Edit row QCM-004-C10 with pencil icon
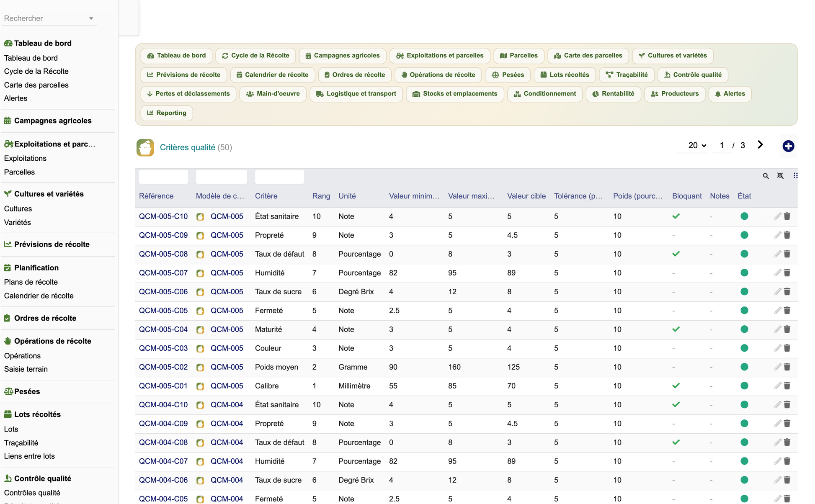Screen dimensions: 815x504 coord(777,405)
